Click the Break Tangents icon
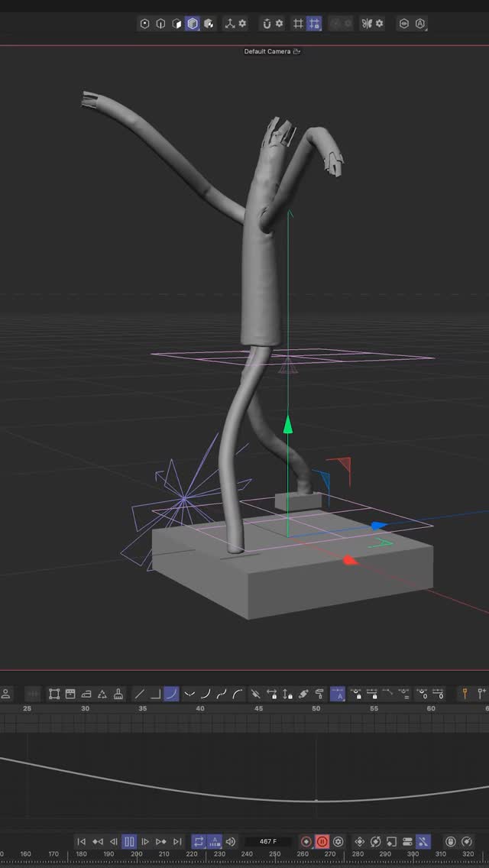 (255, 694)
